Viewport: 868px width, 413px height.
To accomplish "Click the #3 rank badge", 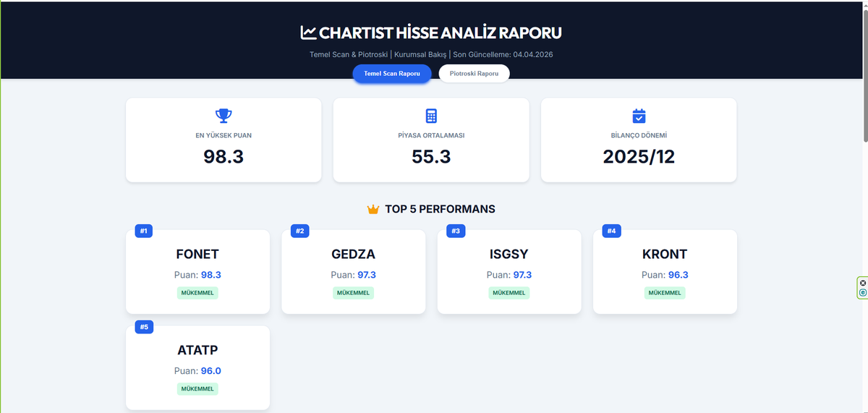I will point(456,231).
